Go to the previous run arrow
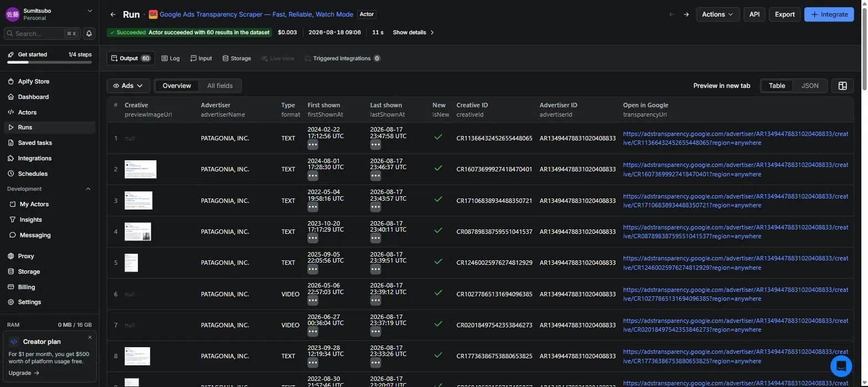868x387 pixels. click(671, 14)
